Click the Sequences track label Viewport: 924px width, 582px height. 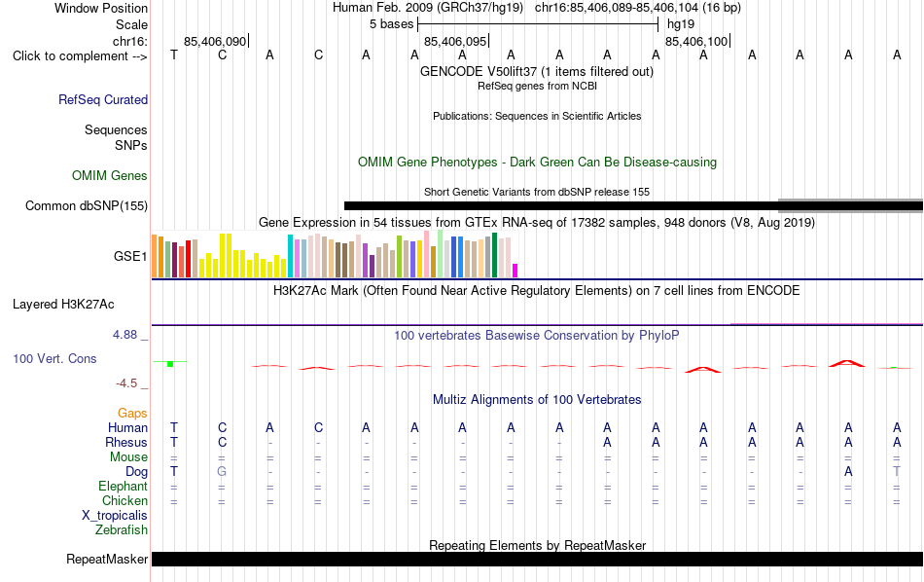point(116,129)
